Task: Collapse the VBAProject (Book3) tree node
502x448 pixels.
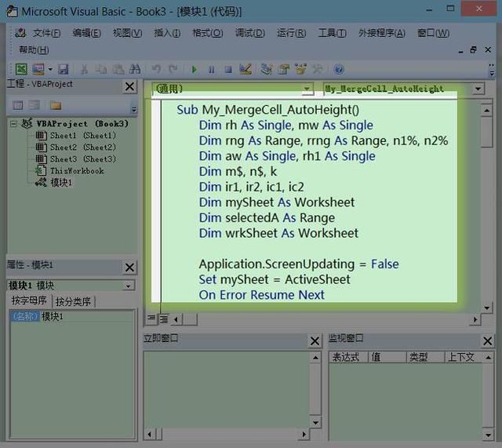Action: tap(13, 124)
